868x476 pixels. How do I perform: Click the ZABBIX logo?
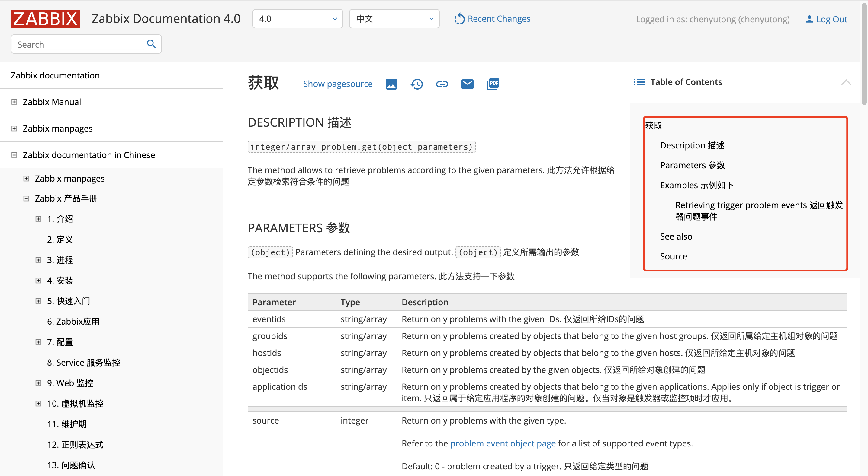pyautogui.click(x=45, y=19)
